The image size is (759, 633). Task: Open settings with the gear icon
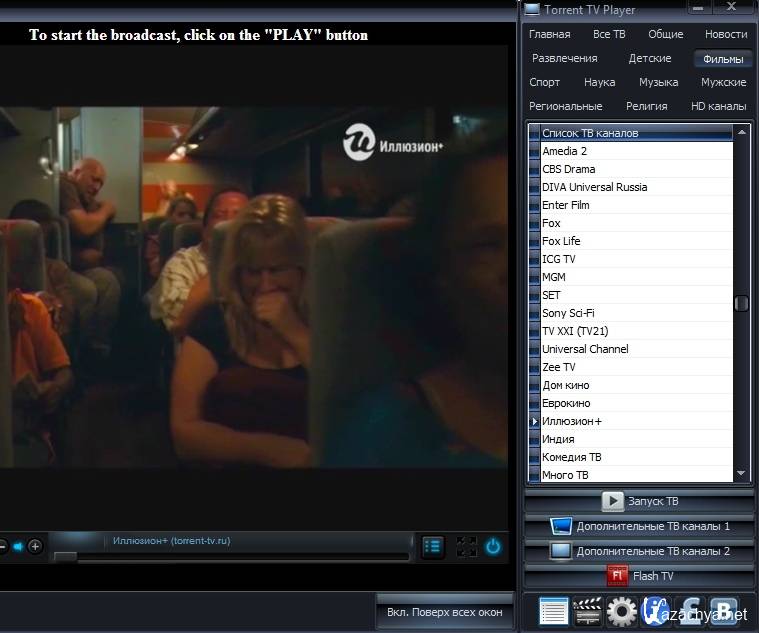[x=622, y=611]
